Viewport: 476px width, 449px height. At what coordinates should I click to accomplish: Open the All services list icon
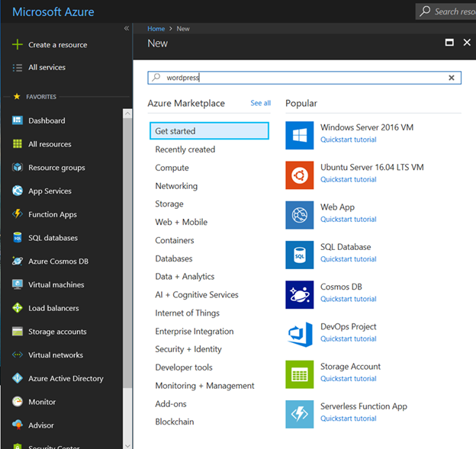(18, 67)
